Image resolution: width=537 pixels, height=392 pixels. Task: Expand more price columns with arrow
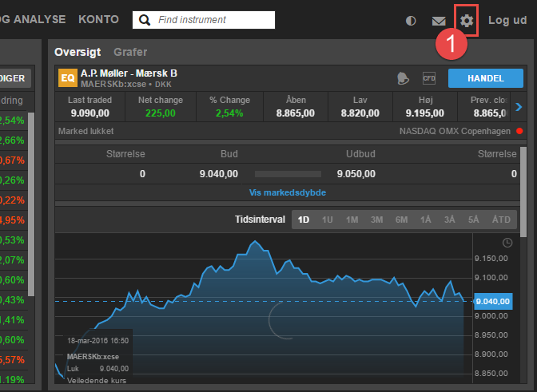(x=519, y=107)
